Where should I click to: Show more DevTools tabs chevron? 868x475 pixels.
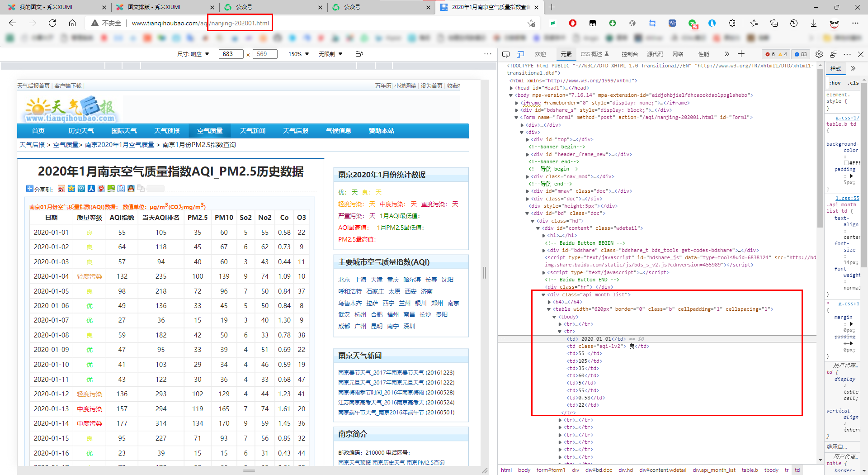tap(726, 54)
